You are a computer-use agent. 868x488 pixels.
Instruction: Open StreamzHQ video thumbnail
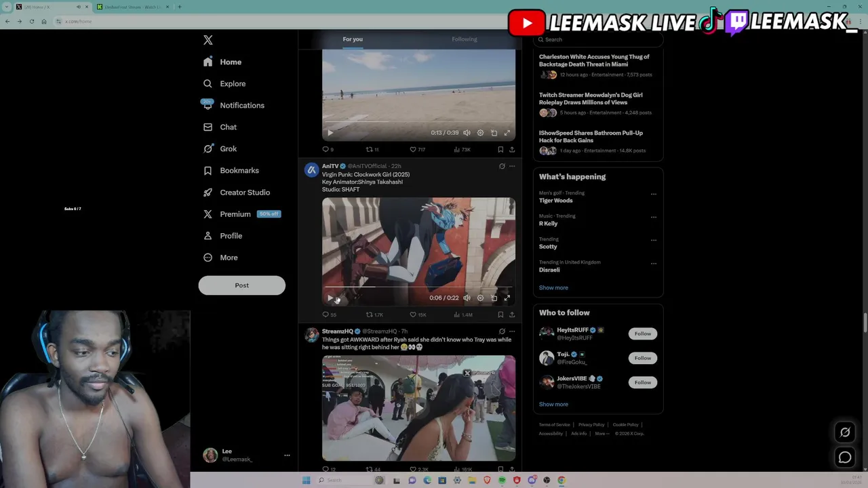(418, 408)
